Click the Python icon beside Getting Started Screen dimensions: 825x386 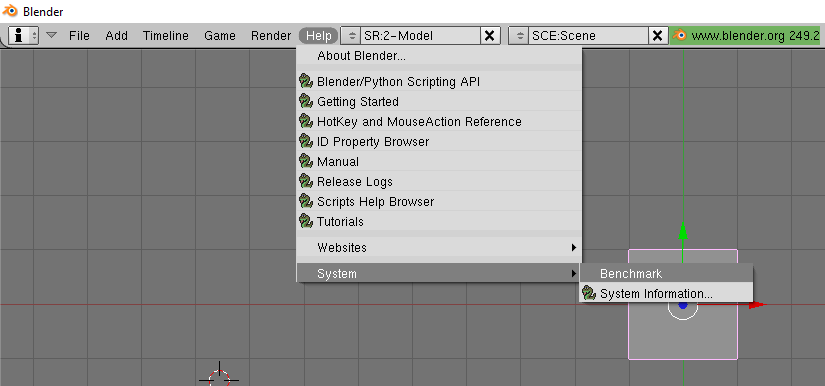click(x=306, y=101)
